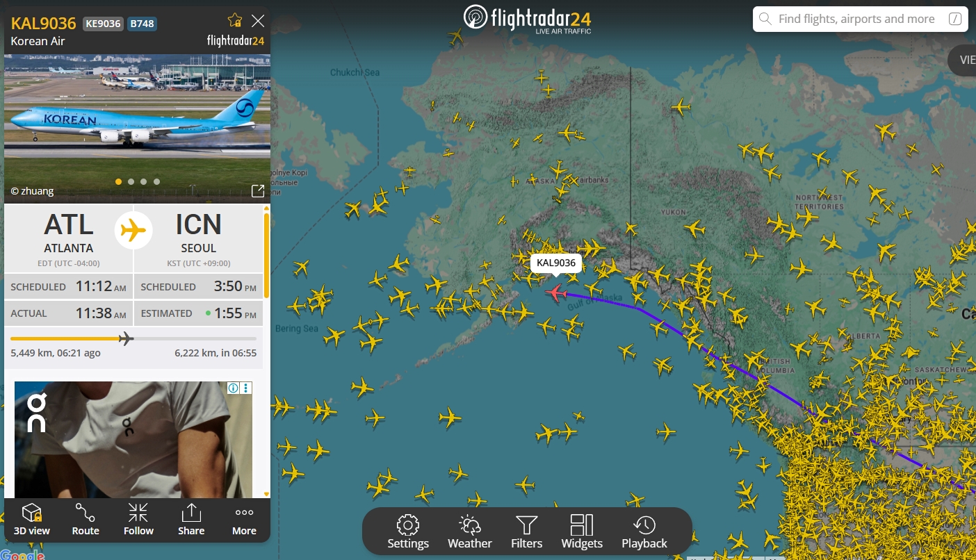This screenshot has width=976, height=560.
Task: Click the B748 aircraft type badge
Action: (x=142, y=24)
